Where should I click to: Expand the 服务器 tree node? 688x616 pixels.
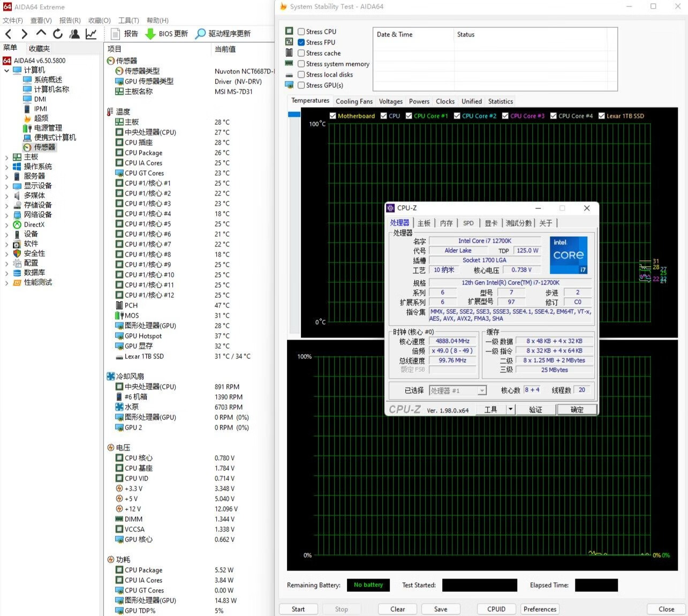pos(6,177)
